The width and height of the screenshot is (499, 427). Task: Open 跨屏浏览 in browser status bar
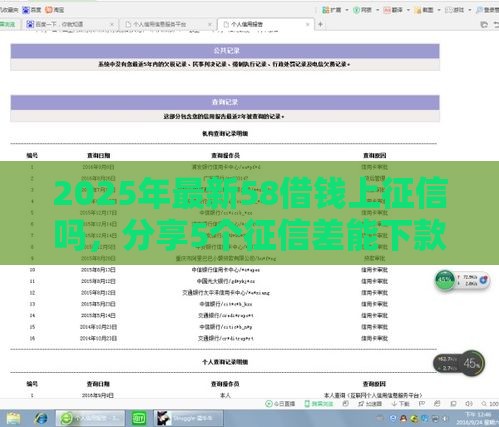coord(319,404)
